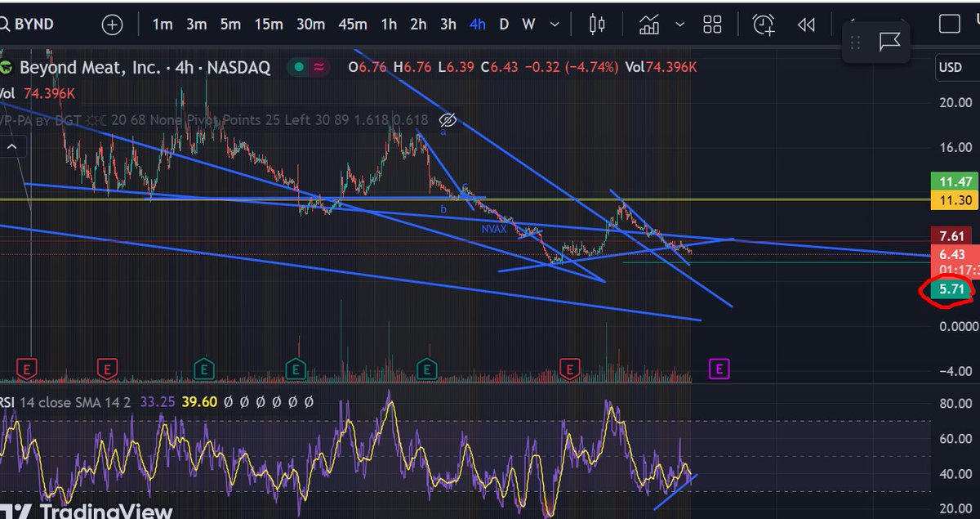The image size is (980, 519).
Task: Select the VP-PA BGT indicator legend
Action: tap(214, 120)
